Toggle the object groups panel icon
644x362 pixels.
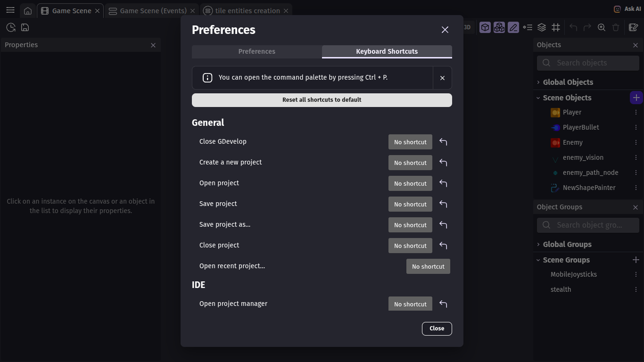tap(499, 27)
